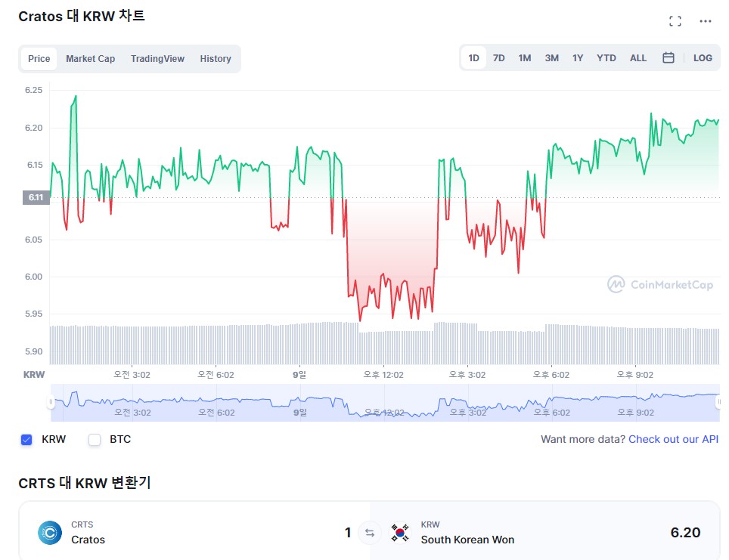Click the mini navigator chart at 9일
729x560 pixels.
pyautogui.click(x=300, y=412)
